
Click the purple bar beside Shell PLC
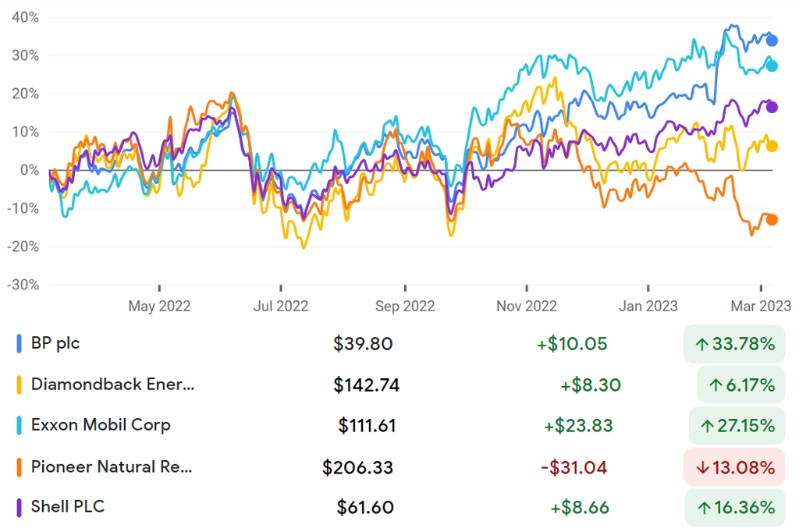[19, 508]
